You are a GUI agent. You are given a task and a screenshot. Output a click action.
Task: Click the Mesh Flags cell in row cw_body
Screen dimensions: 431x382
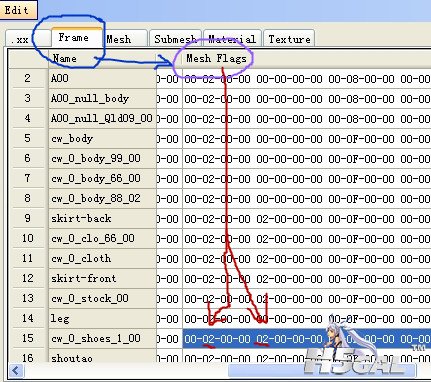pos(307,138)
